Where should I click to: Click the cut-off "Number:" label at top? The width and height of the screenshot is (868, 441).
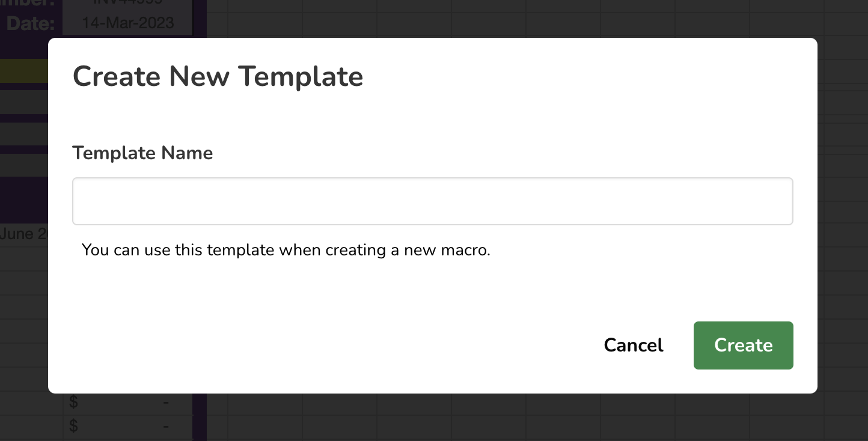point(30,4)
